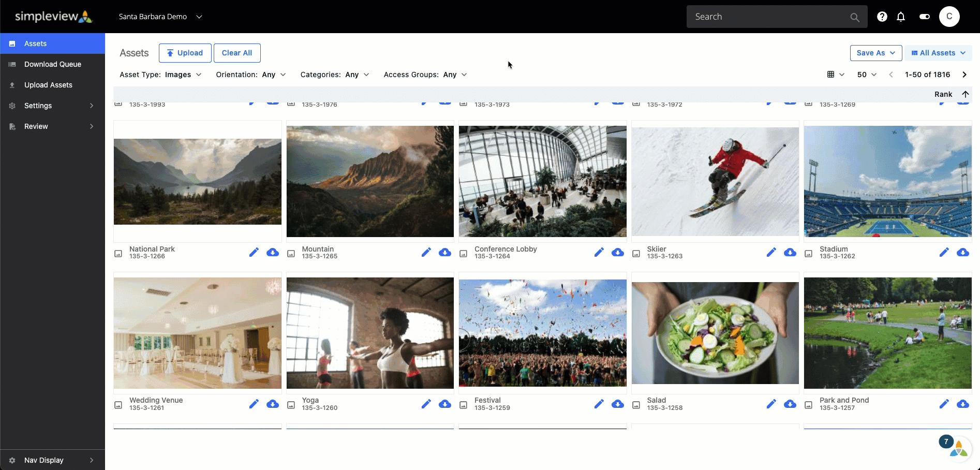Click the pencil edit icon for Mountain
The image size is (980, 470).
pos(426,252)
